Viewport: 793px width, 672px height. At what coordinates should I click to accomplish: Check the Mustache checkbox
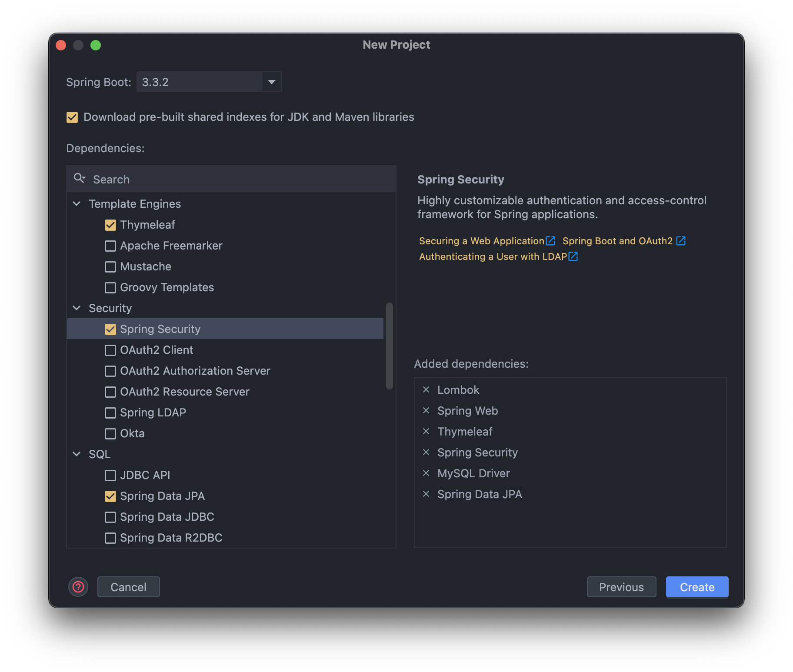[x=110, y=266]
